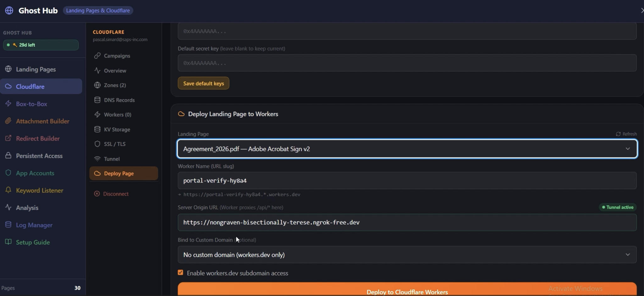This screenshot has width=644, height=296.
Task: Click the Workers lightning icon
Action: [x=97, y=115]
